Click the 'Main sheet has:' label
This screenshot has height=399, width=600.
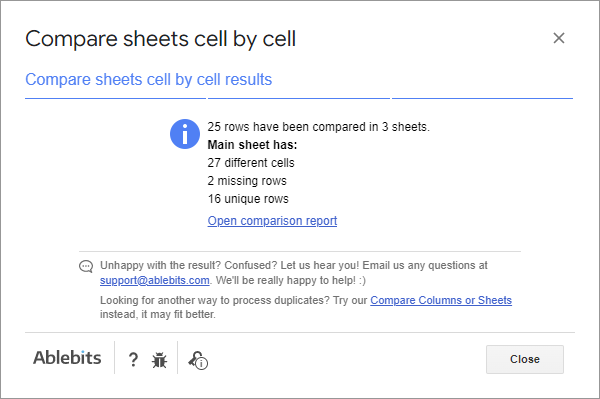click(x=252, y=145)
